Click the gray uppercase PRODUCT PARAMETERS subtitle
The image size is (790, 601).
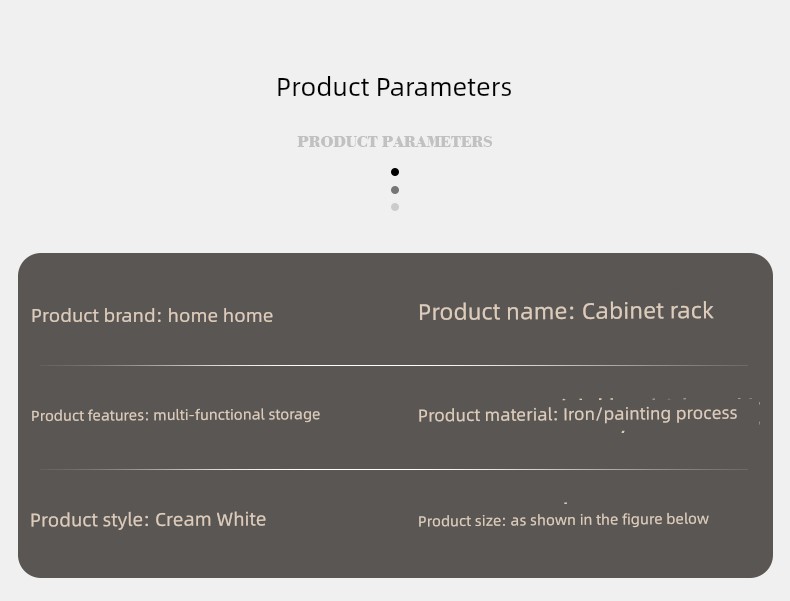point(394,142)
